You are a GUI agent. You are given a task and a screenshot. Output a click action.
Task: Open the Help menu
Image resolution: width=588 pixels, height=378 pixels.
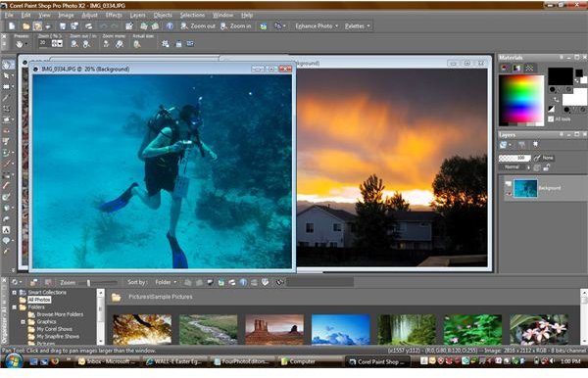[247, 15]
